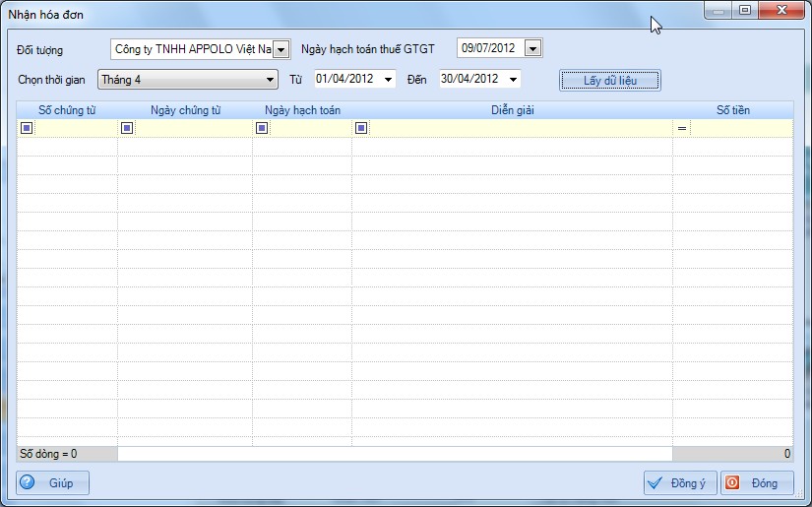This screenshot has width=812, height=507.
Task: Sort by Diễn giải column header
Action: (x=513, y=110)
